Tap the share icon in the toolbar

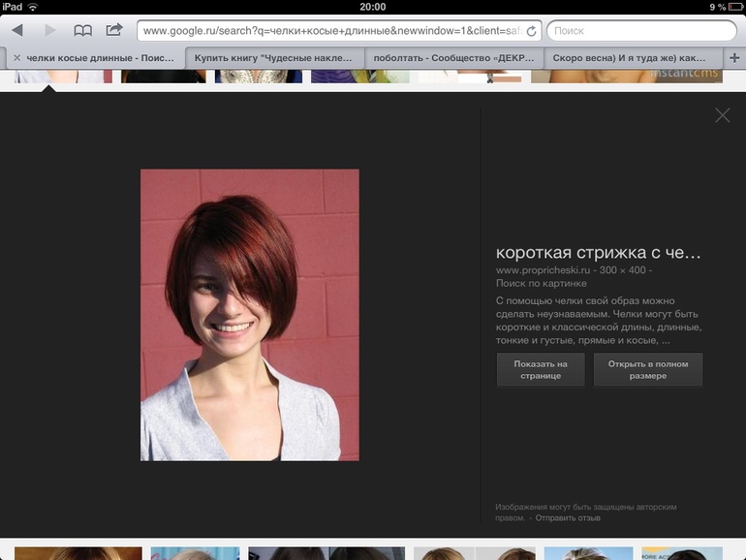click(114, 30)
